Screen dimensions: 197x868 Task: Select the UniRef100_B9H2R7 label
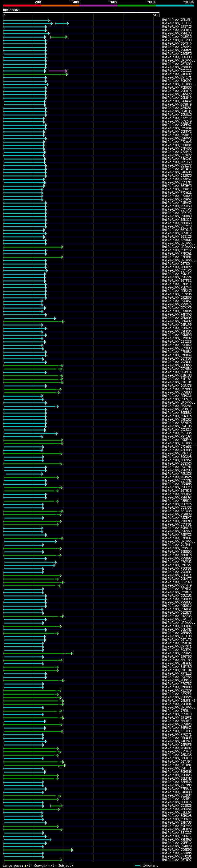[177, 81]
